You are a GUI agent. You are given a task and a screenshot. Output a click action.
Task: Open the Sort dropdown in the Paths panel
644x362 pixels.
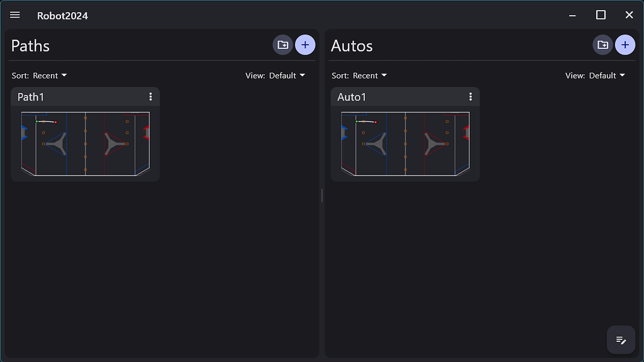(40, 75)
